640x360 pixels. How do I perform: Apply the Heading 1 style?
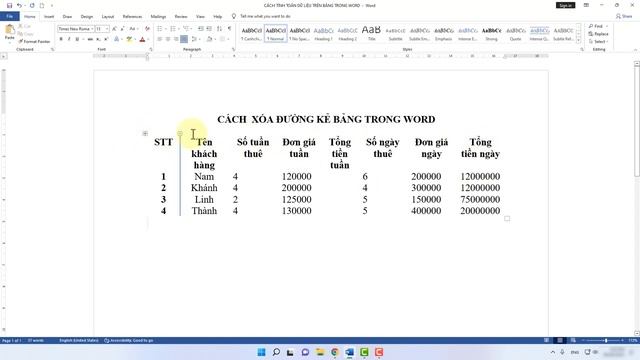point(323,33)
